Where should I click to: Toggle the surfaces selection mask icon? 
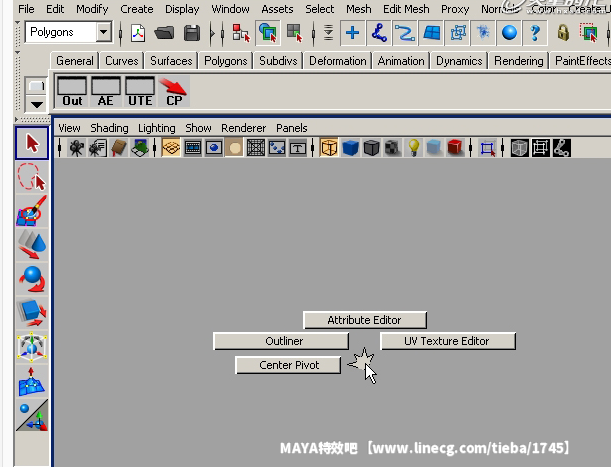click(x=431, y=33)
